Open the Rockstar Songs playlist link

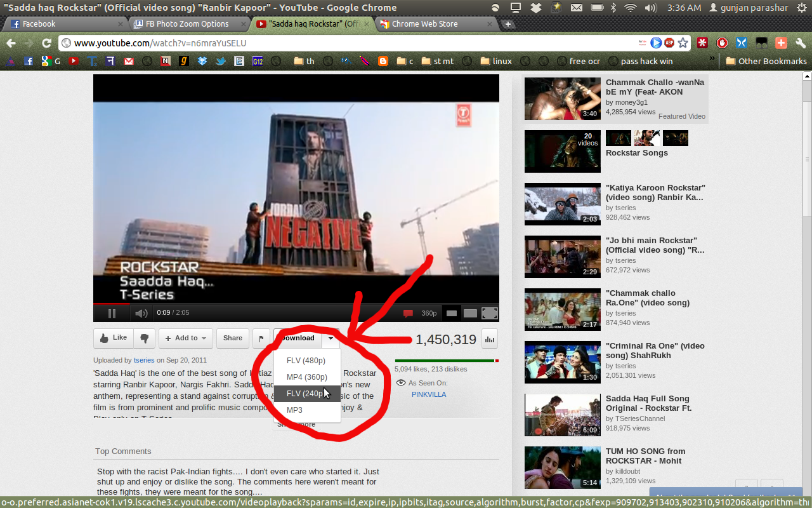(636, 153)
